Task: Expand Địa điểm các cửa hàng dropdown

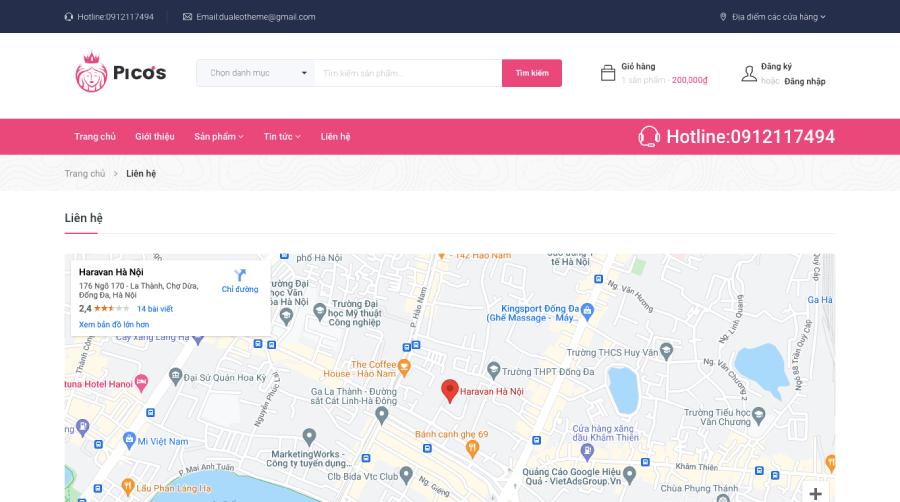Action: pyautogui.click(x=778, y=17)
